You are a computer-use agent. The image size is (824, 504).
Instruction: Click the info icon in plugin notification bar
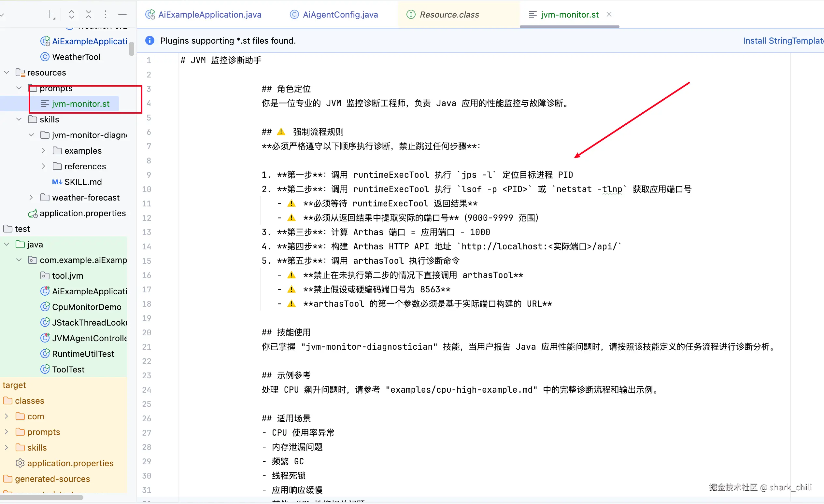coord(149,41)
